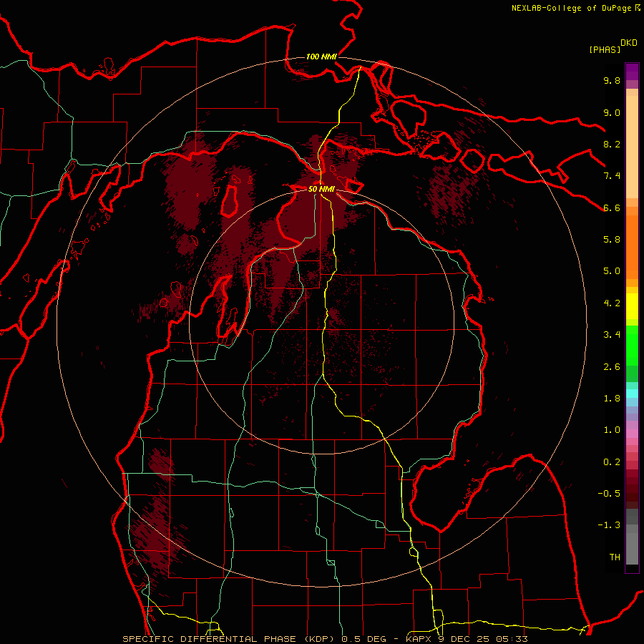Pick the purple swatch at top of color bar
Screen dimensions: 644x644
tap(632, 72)
